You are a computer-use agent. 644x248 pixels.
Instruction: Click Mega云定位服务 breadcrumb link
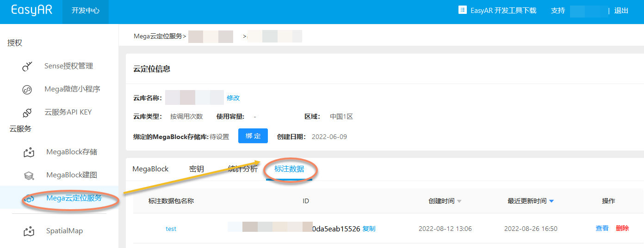click(x=158, y=36)
